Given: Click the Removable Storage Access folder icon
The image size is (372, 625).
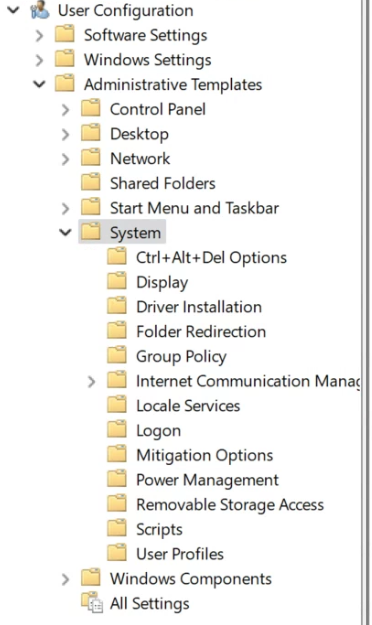Looking at the screenshot, I should click(117, 503).
